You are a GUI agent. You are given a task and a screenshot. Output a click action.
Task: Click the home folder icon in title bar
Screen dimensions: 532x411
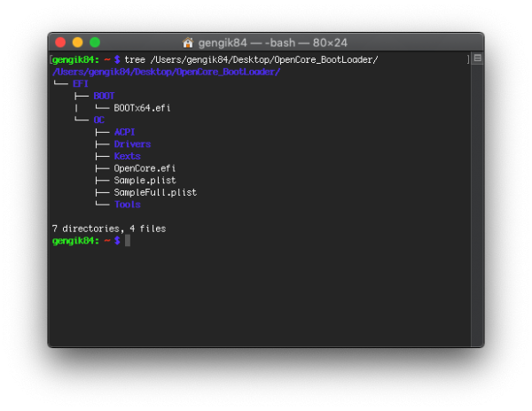point(188,43)
